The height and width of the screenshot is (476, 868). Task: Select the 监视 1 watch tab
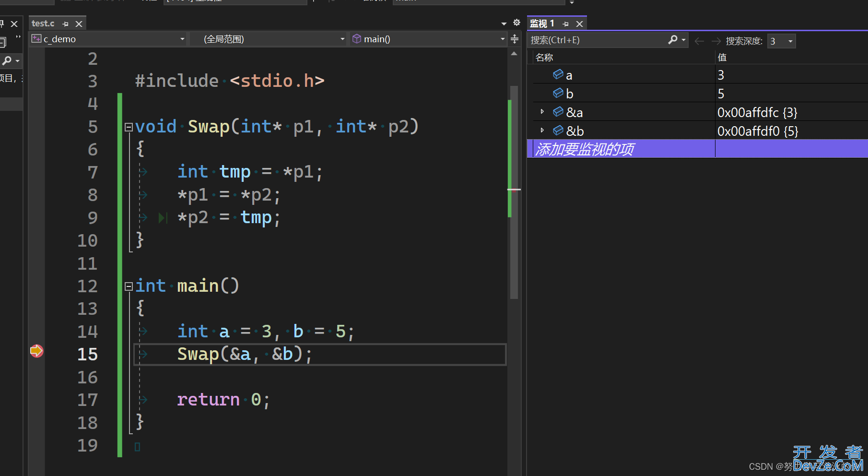542,24
